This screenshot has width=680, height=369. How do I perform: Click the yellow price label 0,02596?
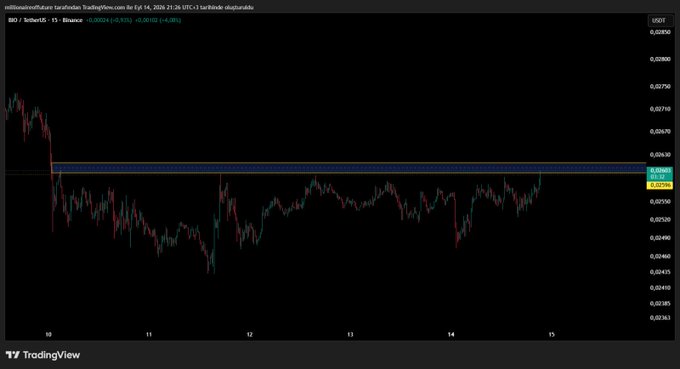pos(660,185)
